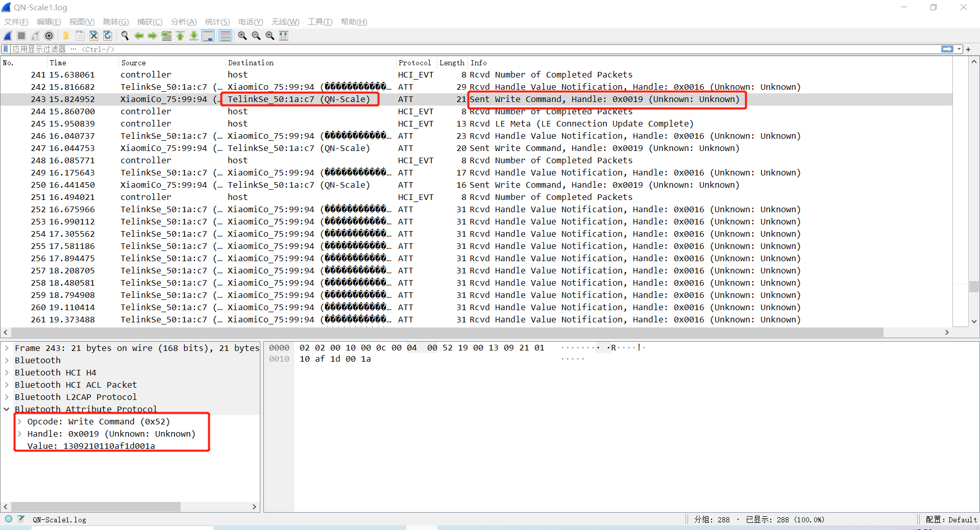Close this capture file using X icon

pos(94,36)
